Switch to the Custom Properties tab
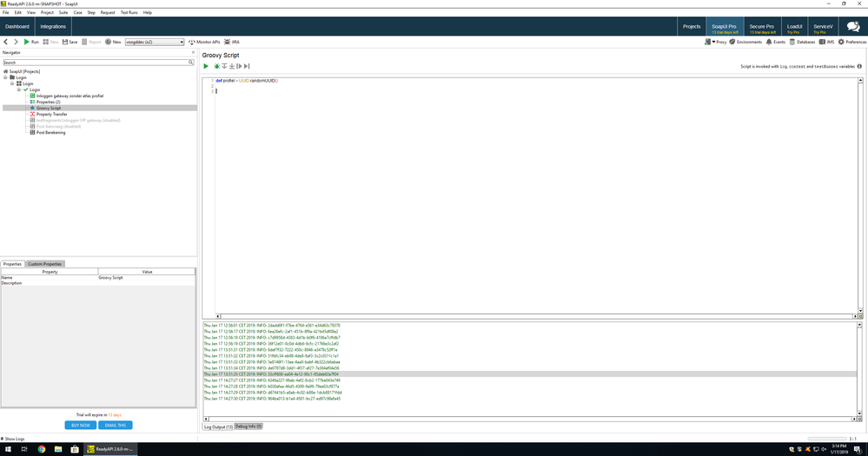Viewport: 868px width, 456px height. point(45,264)
